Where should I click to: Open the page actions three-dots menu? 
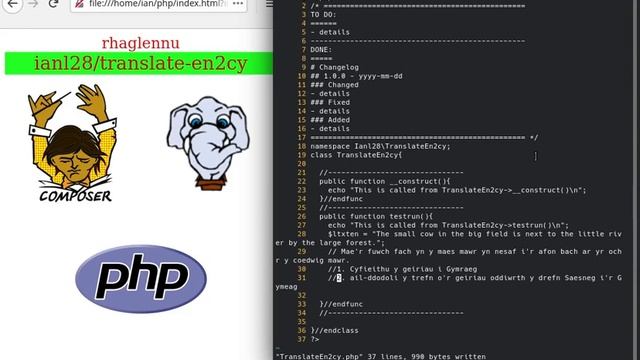(238, 4)
